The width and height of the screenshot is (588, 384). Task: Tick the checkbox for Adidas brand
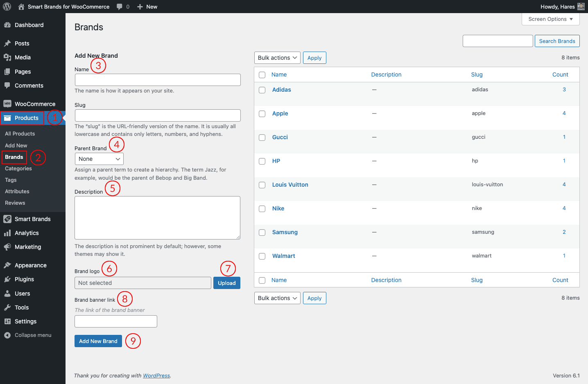click(262, 90)
